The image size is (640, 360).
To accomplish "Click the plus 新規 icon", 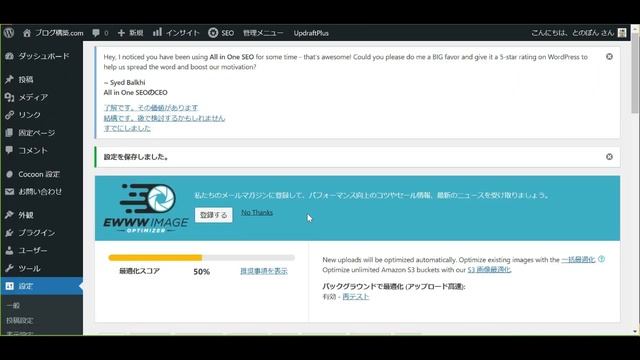I will point(121,33).
